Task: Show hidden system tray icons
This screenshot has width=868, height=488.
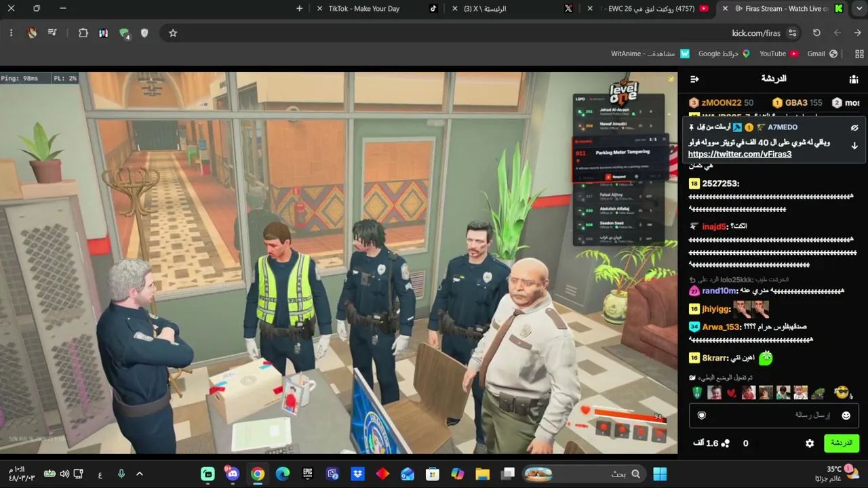Action: pos(140,474)
